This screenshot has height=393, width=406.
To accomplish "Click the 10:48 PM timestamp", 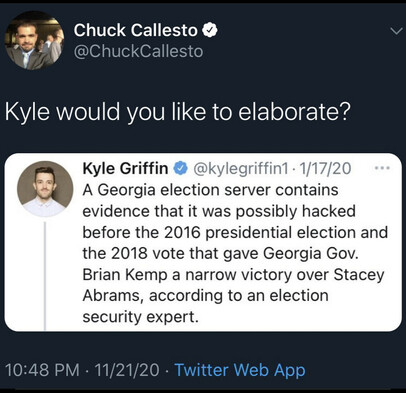I will click(43, 370).
